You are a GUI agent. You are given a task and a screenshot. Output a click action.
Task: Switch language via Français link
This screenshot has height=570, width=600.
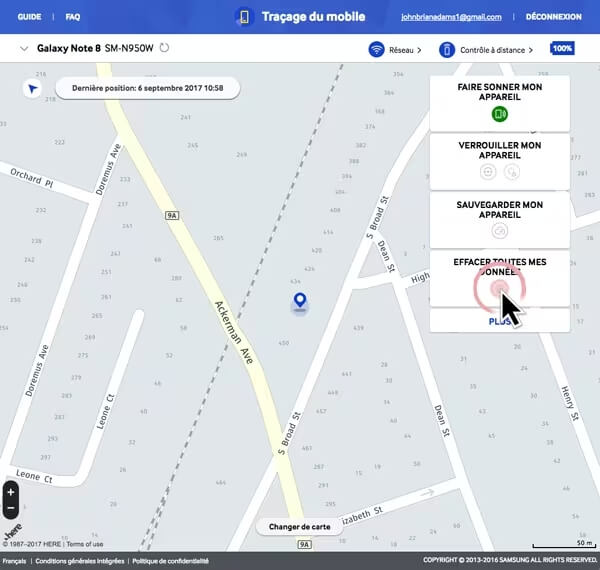click(14, 561)
